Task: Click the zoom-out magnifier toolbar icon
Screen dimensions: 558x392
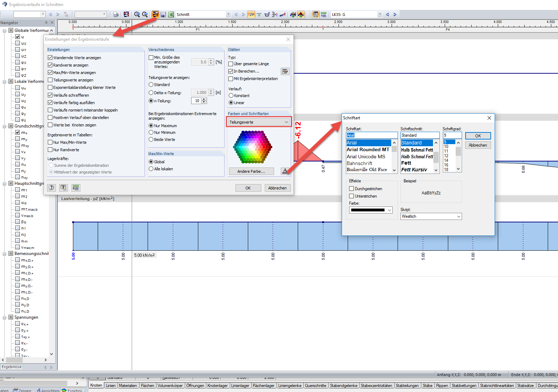Action: [145, 15]
